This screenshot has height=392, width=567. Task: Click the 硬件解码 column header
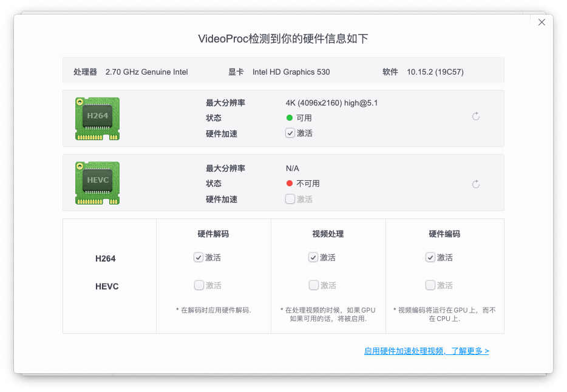click(213, 234)
